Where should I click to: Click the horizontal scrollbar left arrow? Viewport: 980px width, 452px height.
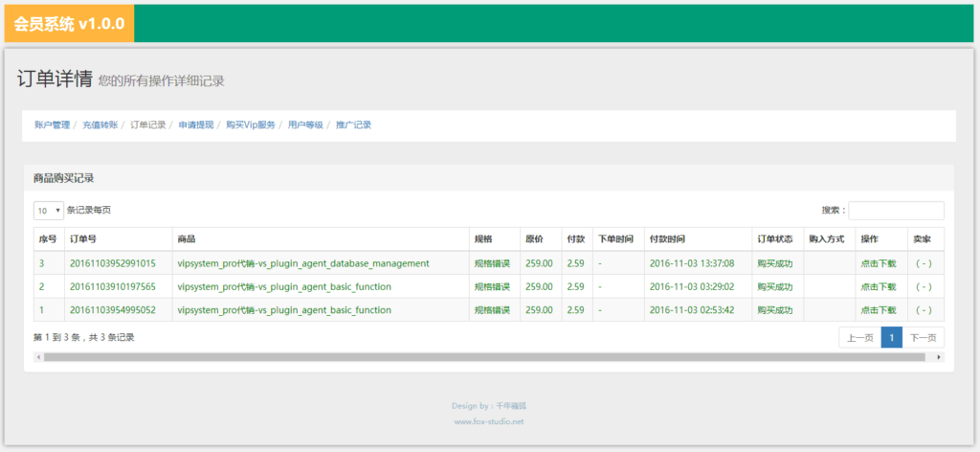coord(38,357)
